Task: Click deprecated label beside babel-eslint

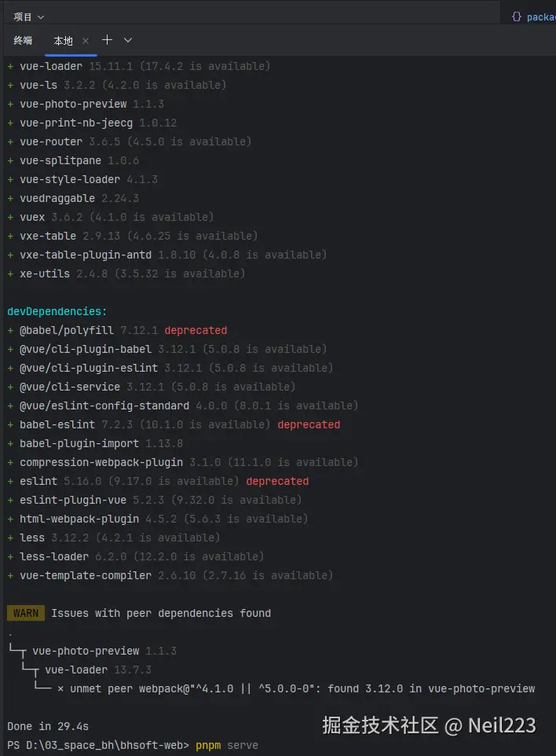Action: click(x=309, y=424)
